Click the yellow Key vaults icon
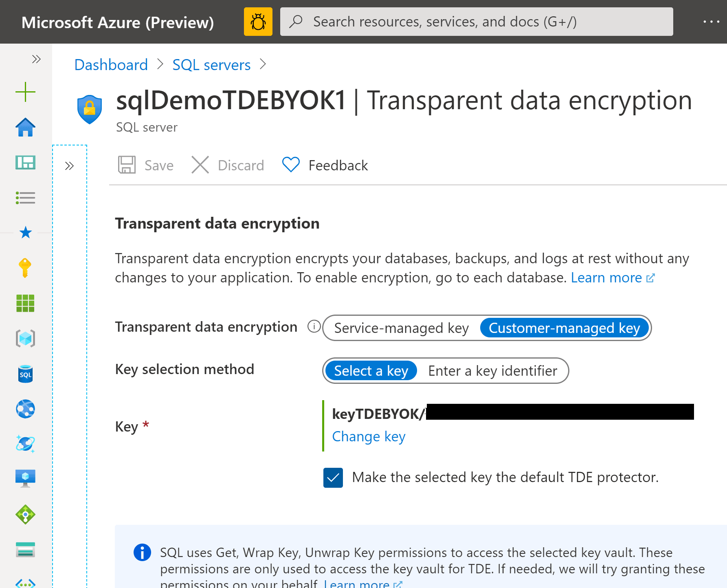Image resolution: width=727 pixels, height=588 pixels. pyautogui.click(x=25, y=268)
